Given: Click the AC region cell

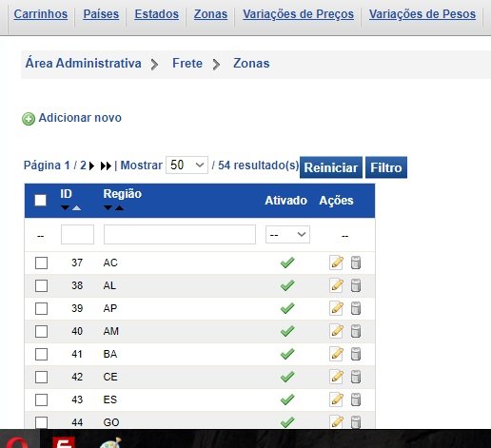Looking at the screenshot, I should (110, 263).
